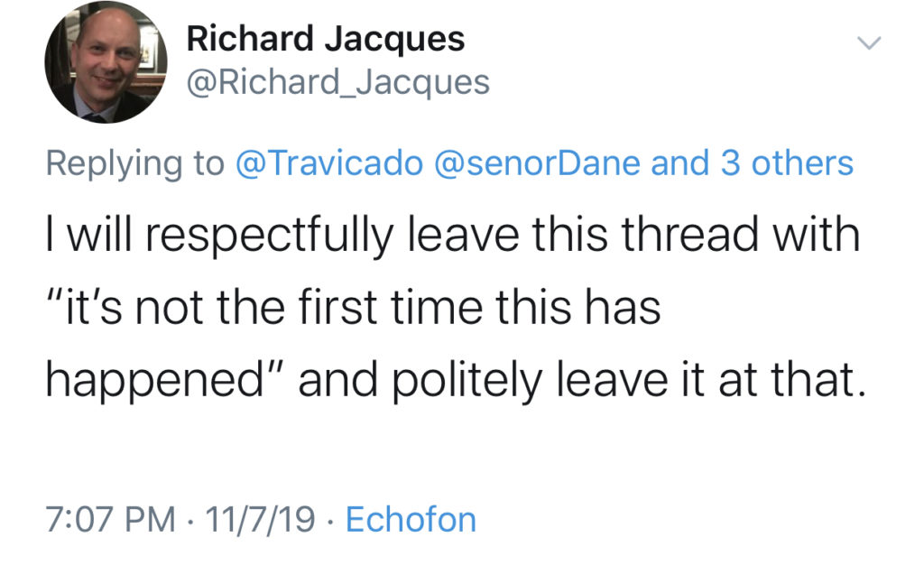Visit the @Travicado mention link

point(329,163)
